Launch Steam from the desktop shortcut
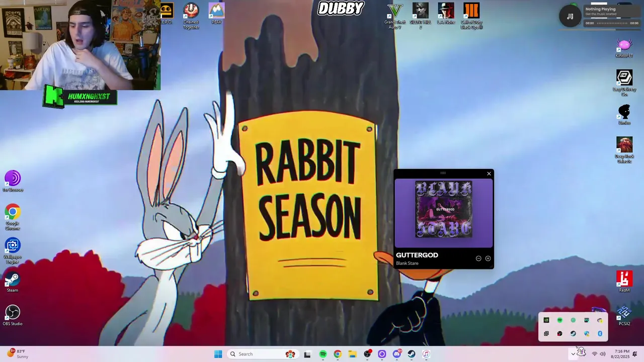The height and width of the screenshot is (362, 644). (13, 282)
